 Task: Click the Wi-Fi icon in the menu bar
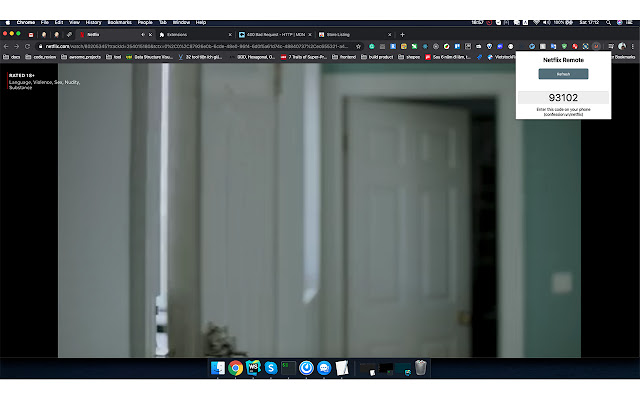click(x=536, y=22)
